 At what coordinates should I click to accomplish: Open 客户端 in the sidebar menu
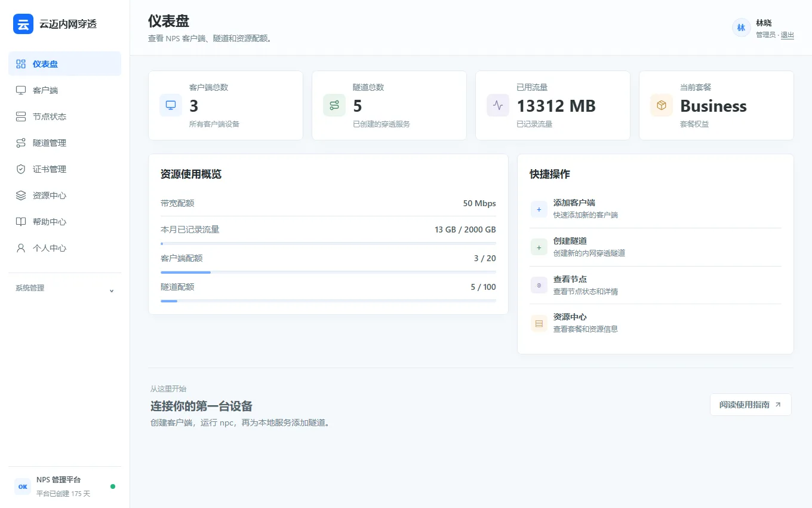point(64,90)
